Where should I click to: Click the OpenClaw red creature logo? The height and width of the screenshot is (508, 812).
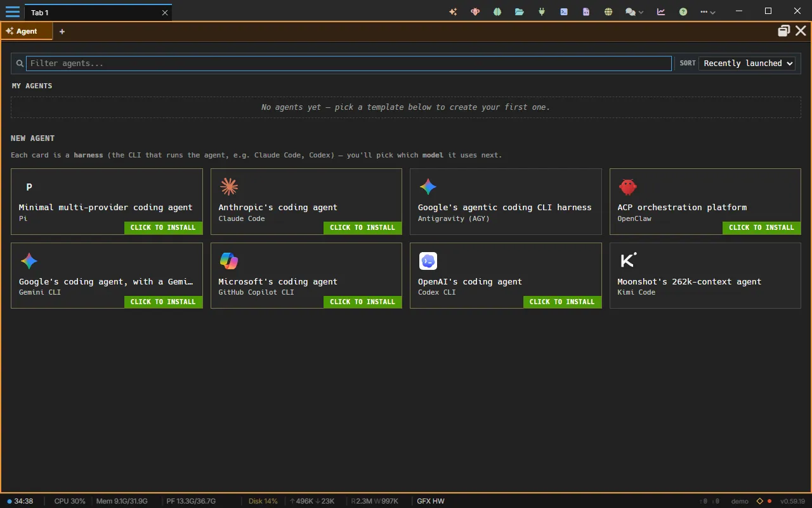tap(627, 187)
